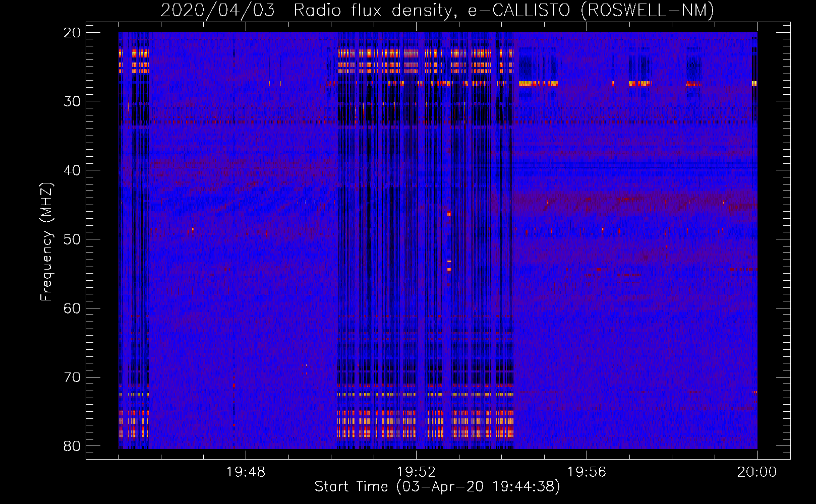Click the "Frequency (MHZ)" axis label

[46, 242]
